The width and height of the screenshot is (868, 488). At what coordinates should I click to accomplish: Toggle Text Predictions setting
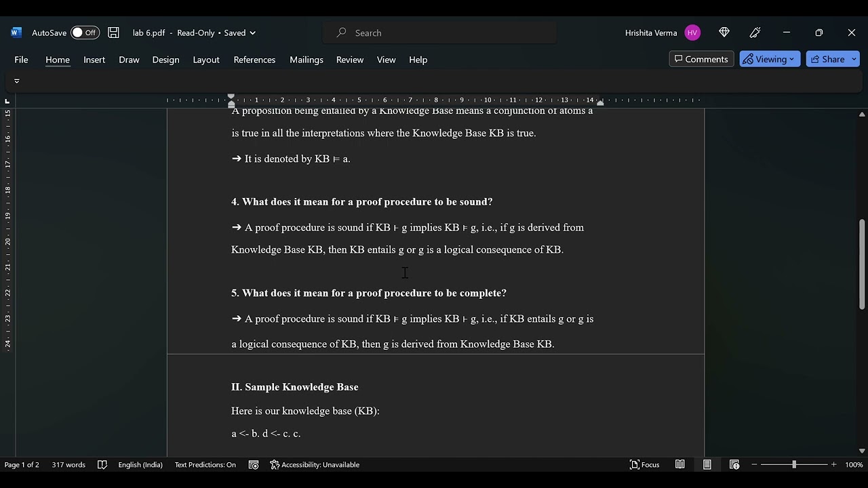click(205, 464)
